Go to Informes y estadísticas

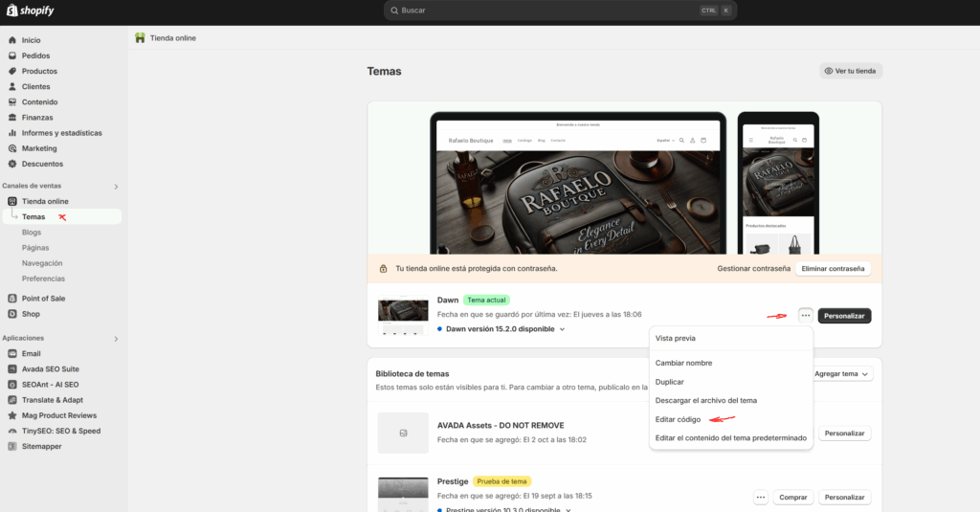coord(61,133)
